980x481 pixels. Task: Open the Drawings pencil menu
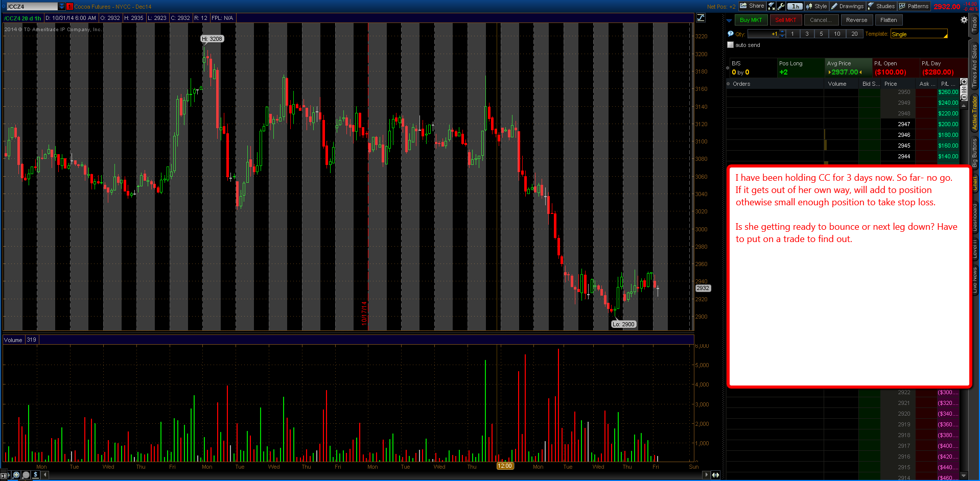coord(847,6)
